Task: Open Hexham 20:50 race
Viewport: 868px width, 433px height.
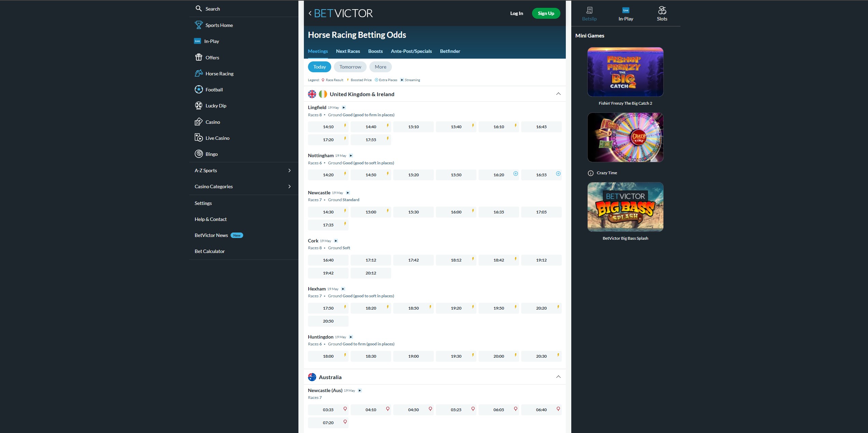Action: [328, 321]
